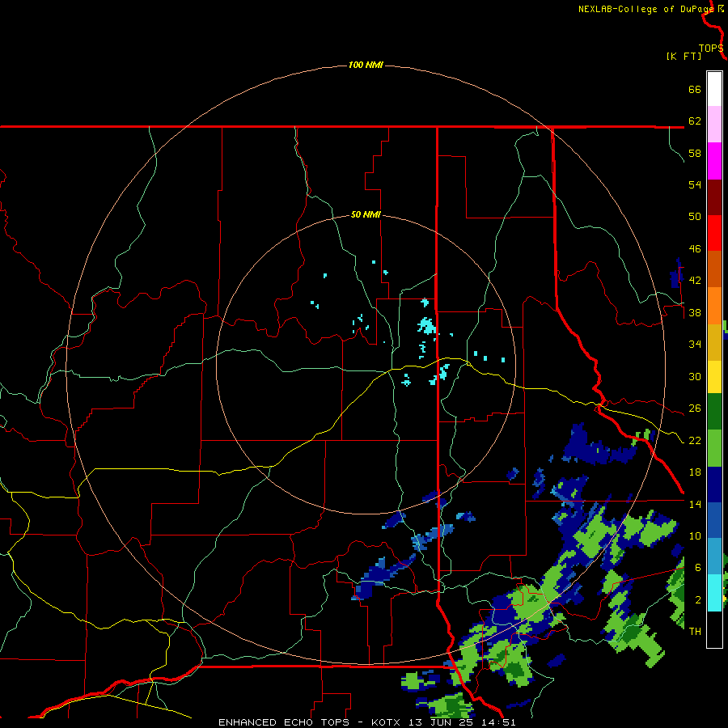Image resolution: width=728 pixels, height=728 pixels.
Task: Select the black TH legend swatch
Action: pyautogui.click(x=714, y=629)
